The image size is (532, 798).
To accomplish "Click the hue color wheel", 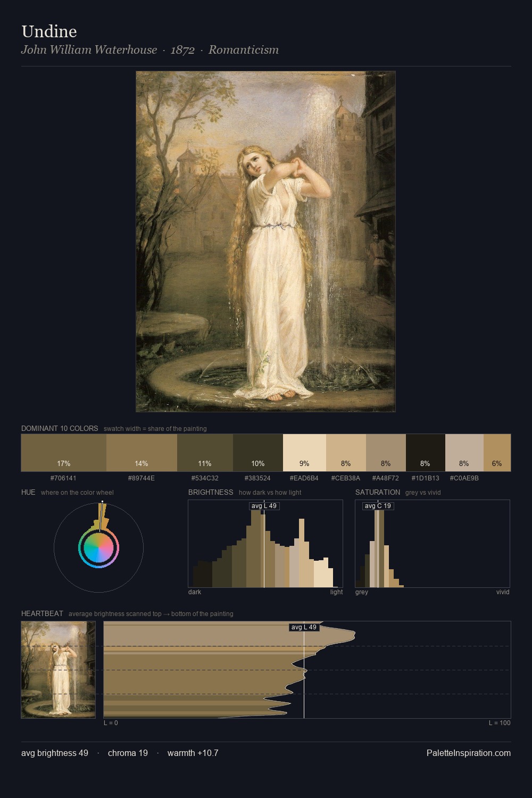I will pos(98,547).
